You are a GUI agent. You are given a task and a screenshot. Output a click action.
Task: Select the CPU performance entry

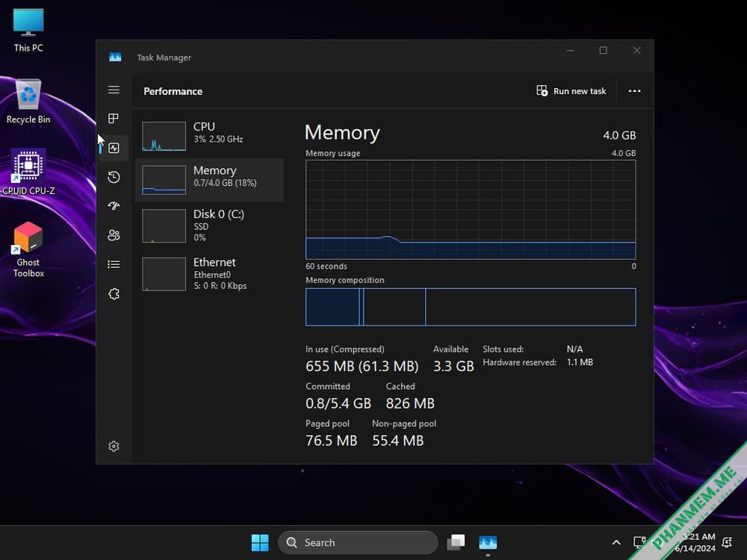pos(210,136)
